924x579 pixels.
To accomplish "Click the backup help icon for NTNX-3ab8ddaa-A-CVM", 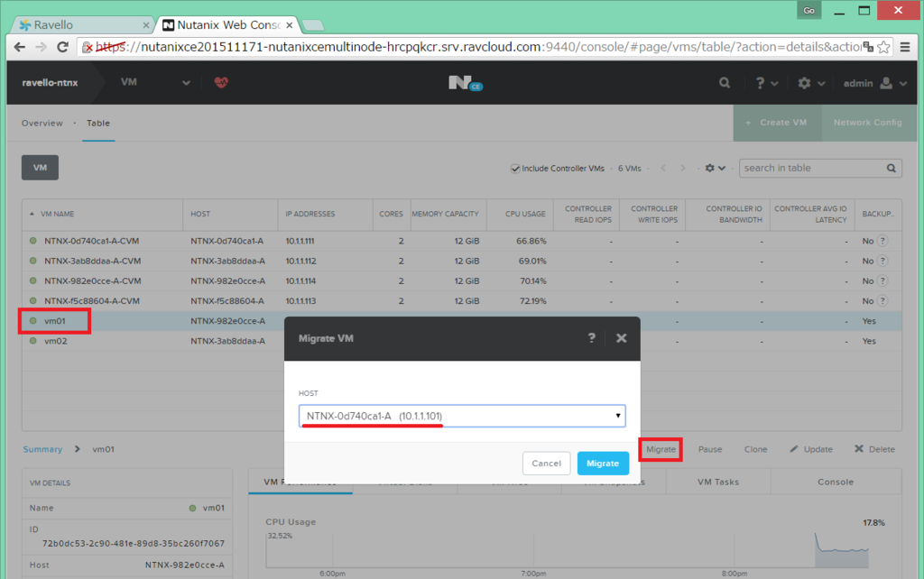I will [882, 261].
